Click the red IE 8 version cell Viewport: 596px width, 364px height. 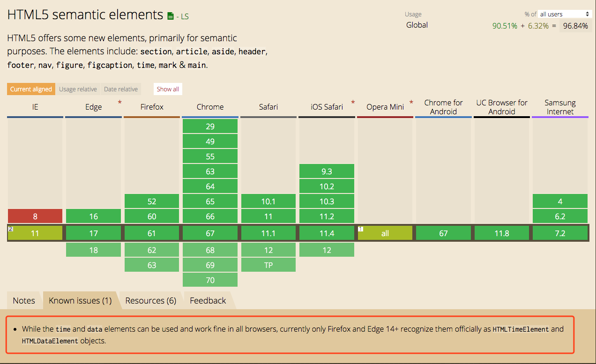(35, 216)
